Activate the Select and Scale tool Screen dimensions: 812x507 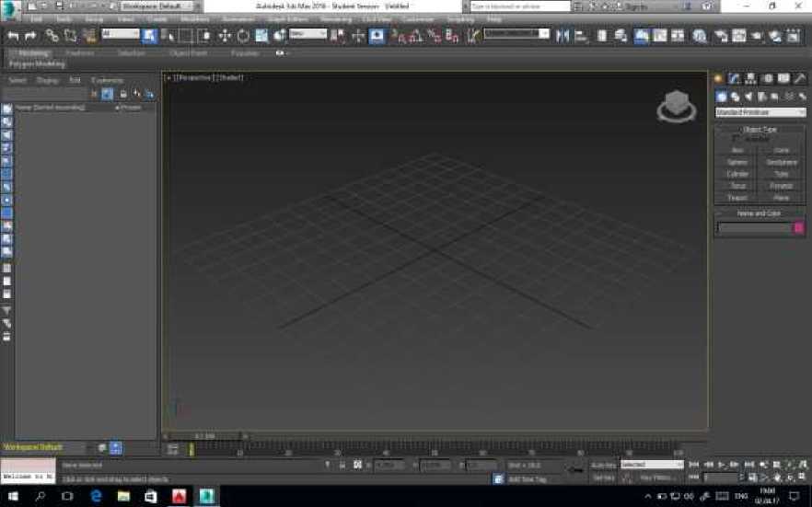point(261,36)
